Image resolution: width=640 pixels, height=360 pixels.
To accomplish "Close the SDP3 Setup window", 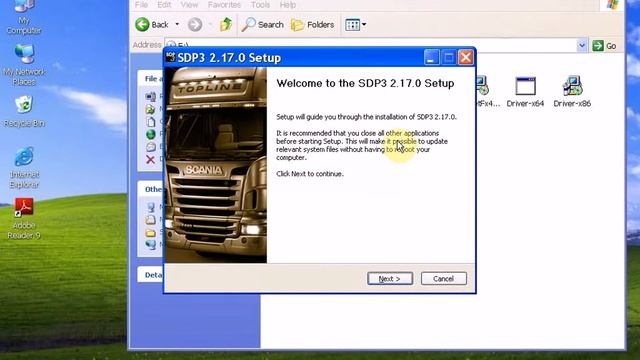I will point(465,58).
